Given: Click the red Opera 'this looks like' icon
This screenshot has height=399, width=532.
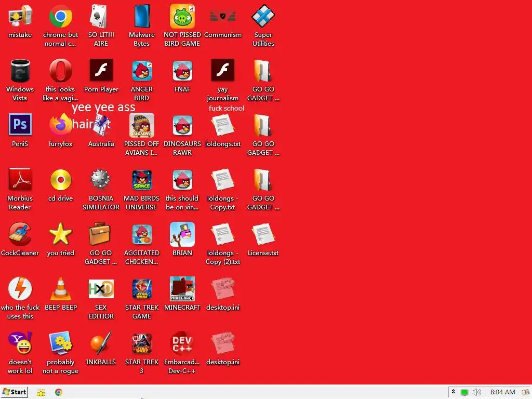Looking at the screenshot, I should click(60, 71).
